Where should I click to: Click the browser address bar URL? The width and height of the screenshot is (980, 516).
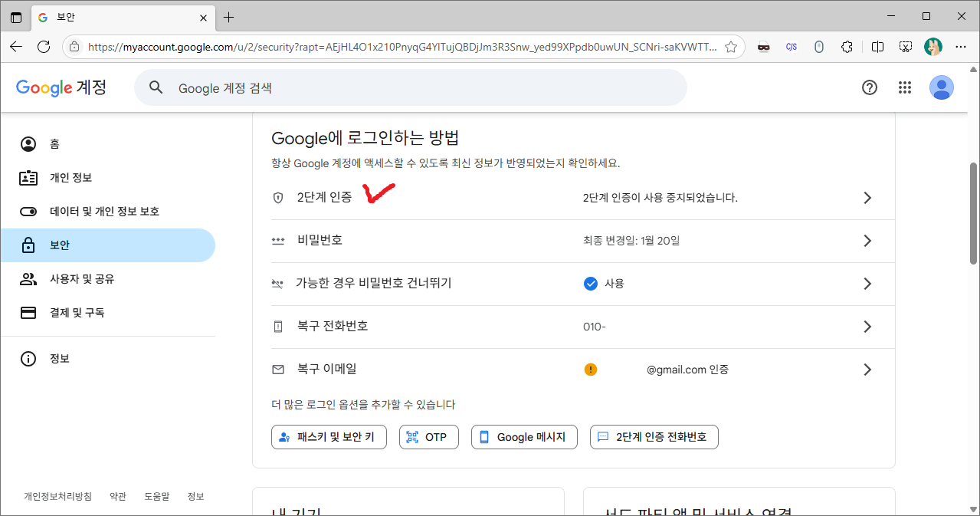[x=402, y=47]
